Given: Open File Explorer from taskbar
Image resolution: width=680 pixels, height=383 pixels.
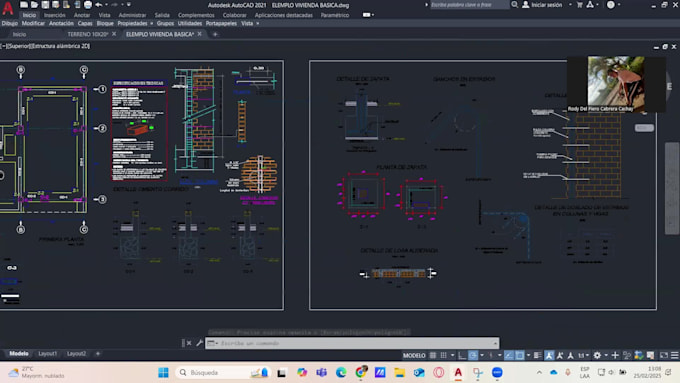Looking at the screenshot, I should pyautogui.click(x=399, y=373).
